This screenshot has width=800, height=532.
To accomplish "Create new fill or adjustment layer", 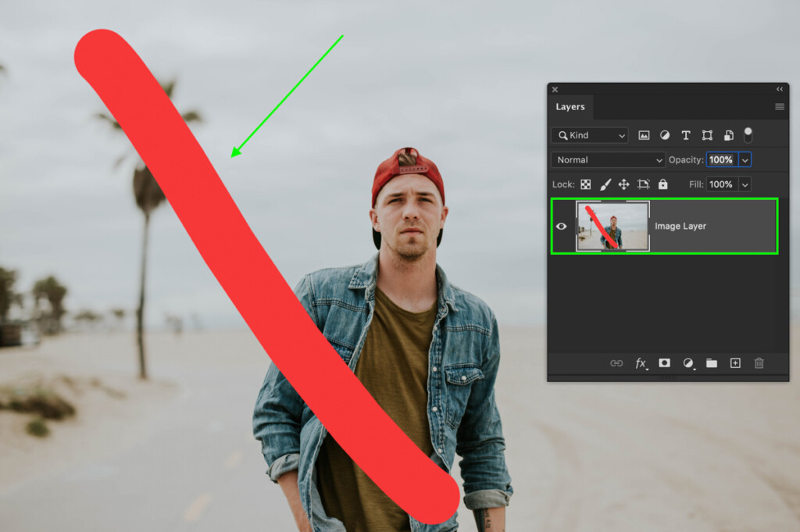I will tap(688, 363).
